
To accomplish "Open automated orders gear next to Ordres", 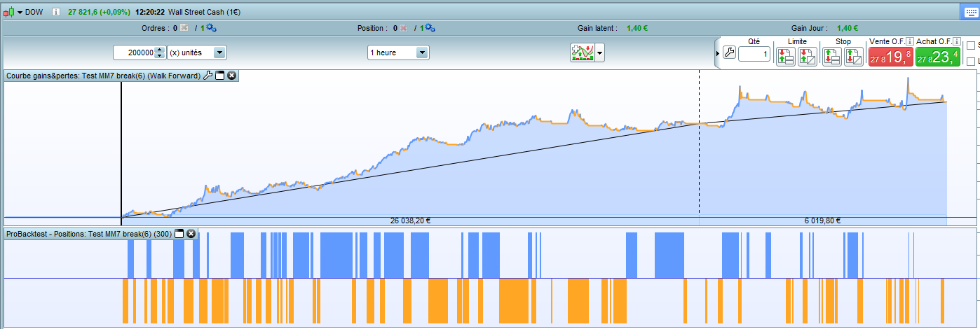I will click(211, 28).
